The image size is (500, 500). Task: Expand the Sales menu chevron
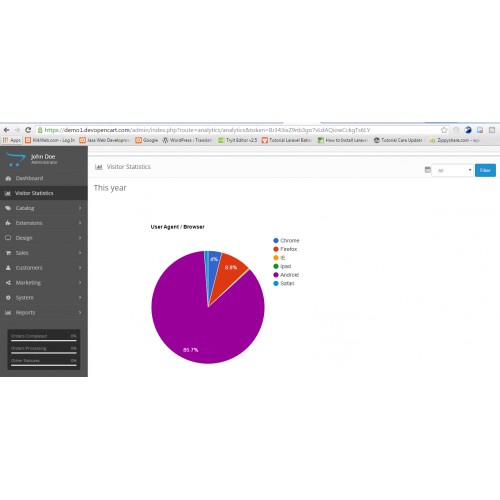tap(80, 253)
